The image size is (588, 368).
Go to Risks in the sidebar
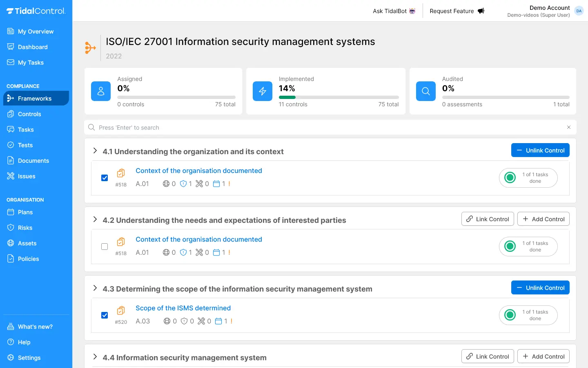click(25, 228)
